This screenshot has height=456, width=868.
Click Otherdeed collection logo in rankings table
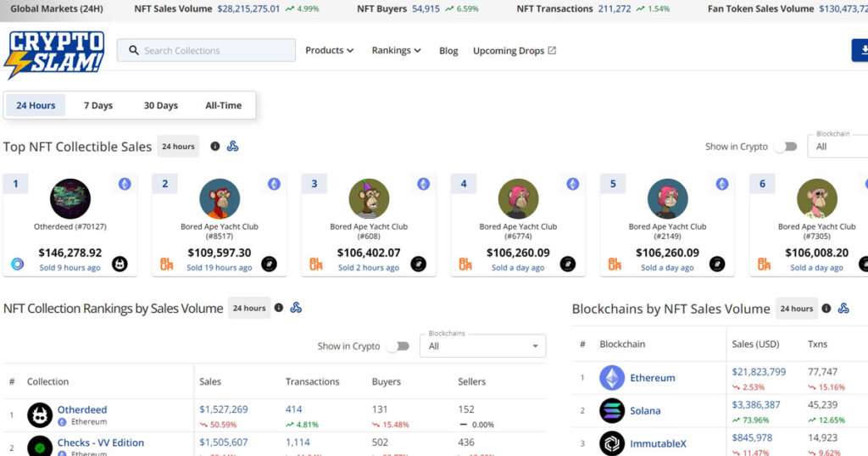(x=40, y=415)
